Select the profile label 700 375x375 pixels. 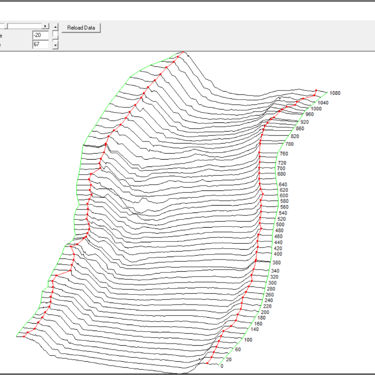pyautogui.click(x=281, y=169)
